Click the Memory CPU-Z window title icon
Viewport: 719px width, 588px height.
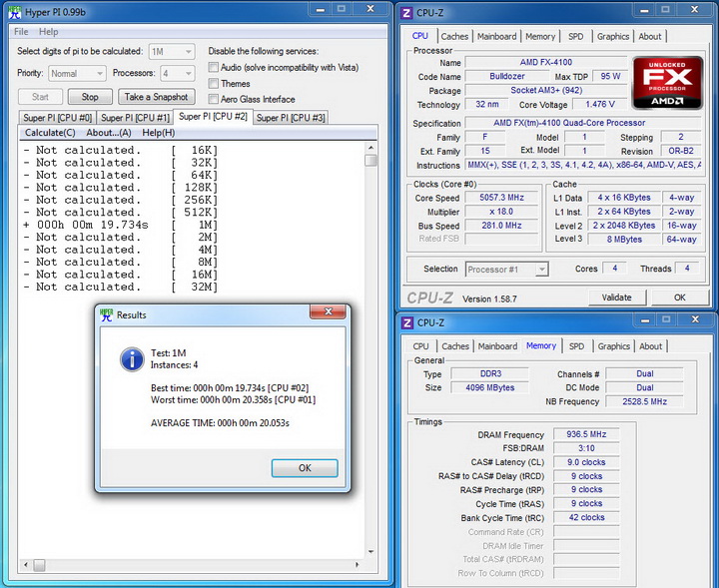pos(406,322)
